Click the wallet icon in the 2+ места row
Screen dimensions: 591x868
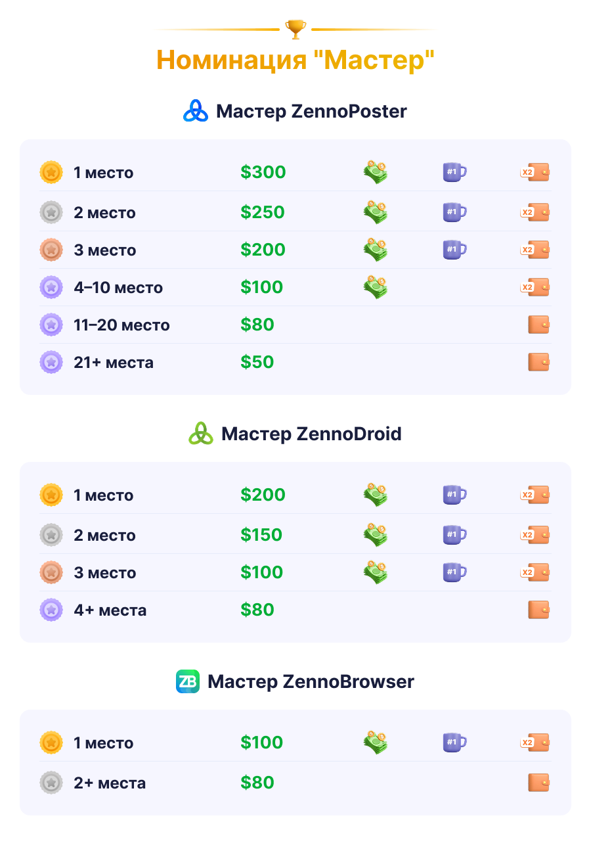click(538, 783)
